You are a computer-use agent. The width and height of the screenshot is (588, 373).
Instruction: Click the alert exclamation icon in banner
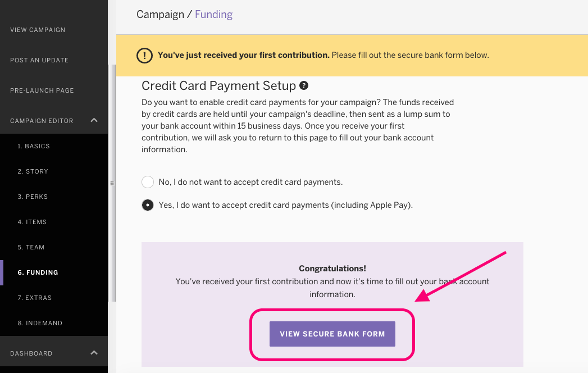(x=144, y=56)
